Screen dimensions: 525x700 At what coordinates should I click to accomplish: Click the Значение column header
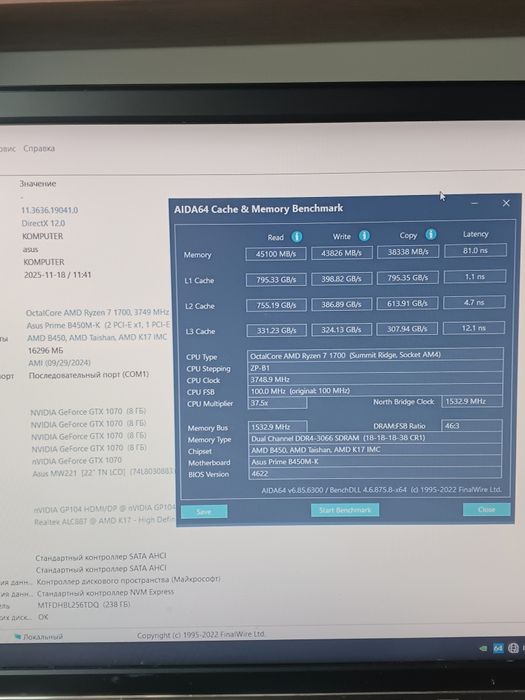(x=38, y=183)
